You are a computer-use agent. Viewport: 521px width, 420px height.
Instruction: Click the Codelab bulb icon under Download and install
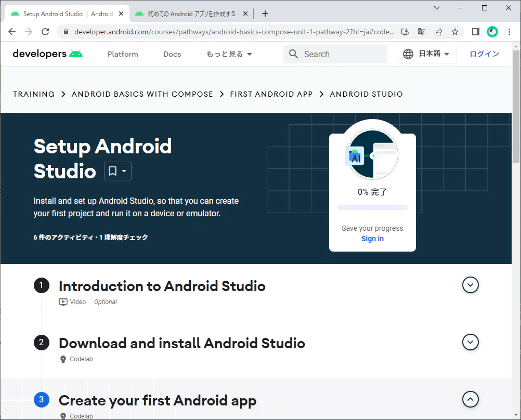[63, 359]
